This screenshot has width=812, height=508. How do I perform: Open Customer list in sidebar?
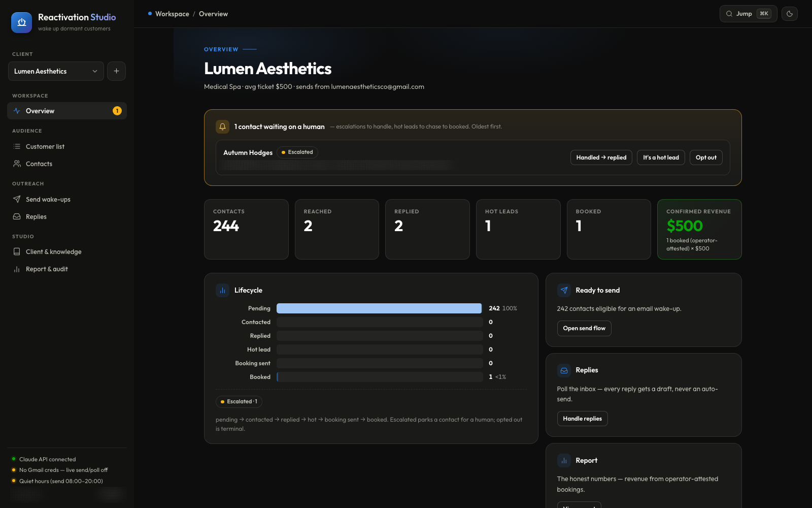(67, 146)
